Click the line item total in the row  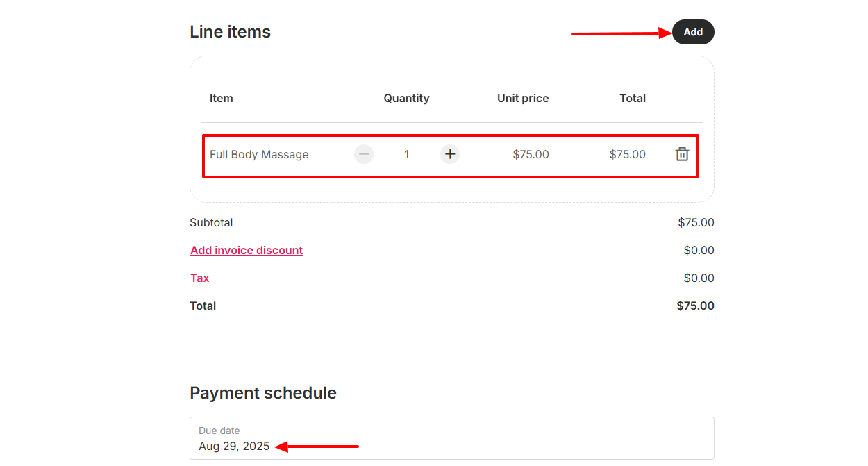coord(627,154)
